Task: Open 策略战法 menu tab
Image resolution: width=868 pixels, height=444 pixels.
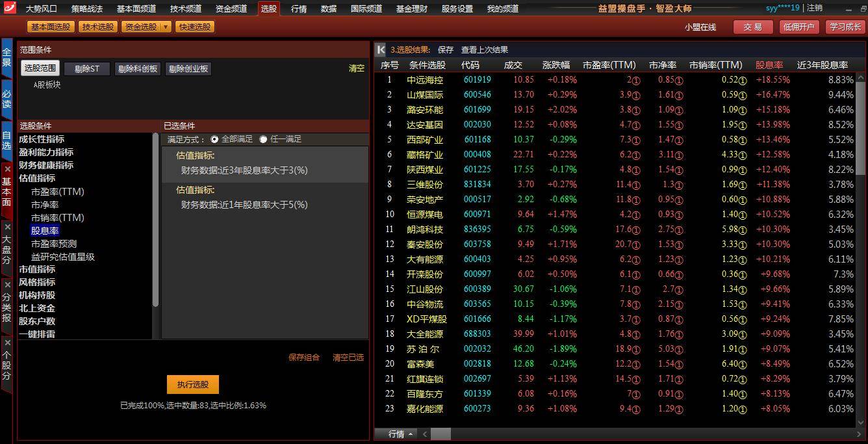Action: [x=87, y=9]
